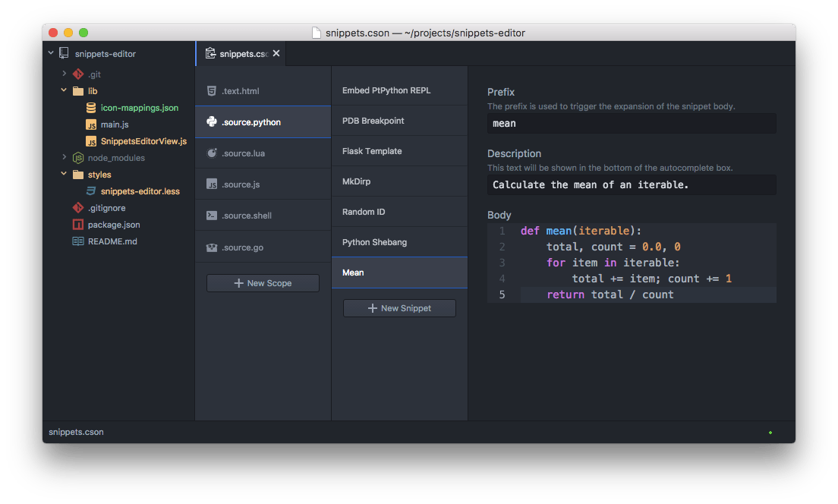Viewport: 838px width, 504px height.
Task: Open .gitignore in the tree
Action: click(x=106, y=207)
